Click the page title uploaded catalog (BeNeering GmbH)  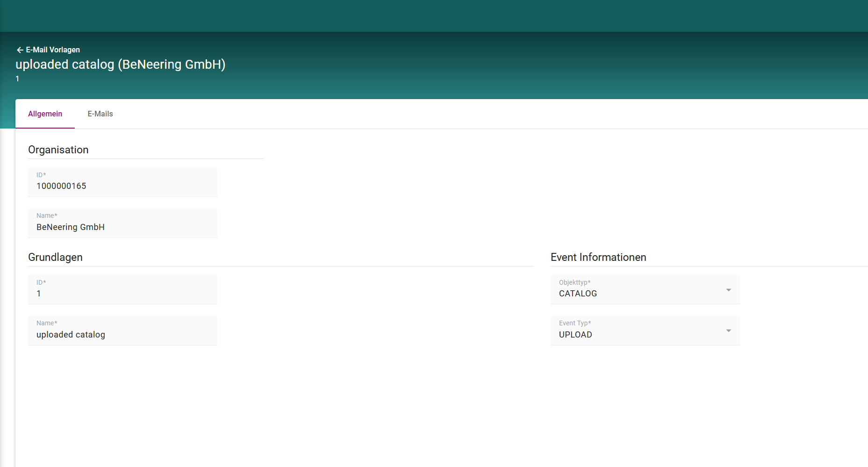121,65
